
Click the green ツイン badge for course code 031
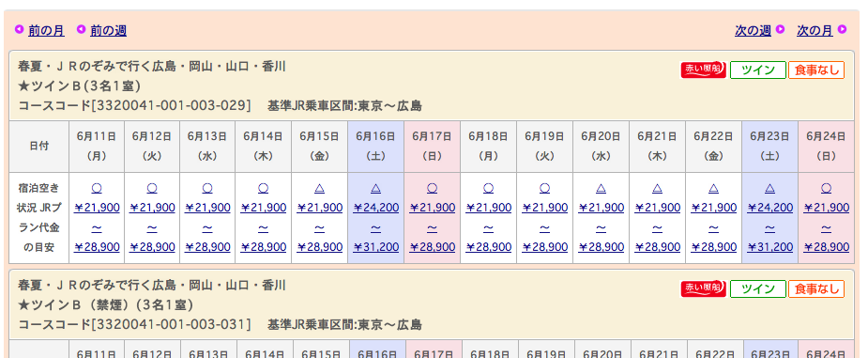758,288
